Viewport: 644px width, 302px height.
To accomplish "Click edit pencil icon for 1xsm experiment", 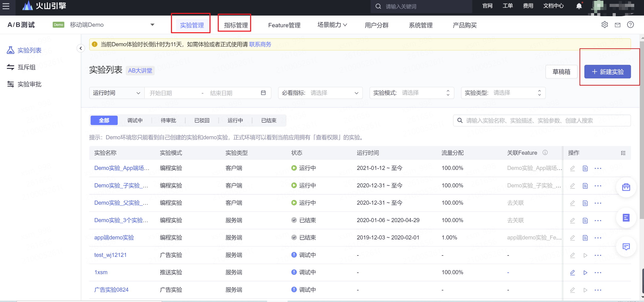I will (572, 272).
